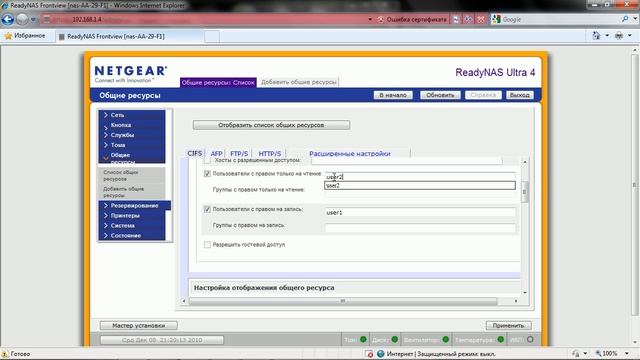Open a new browser tab
The image size is (640, 360).
212,37
